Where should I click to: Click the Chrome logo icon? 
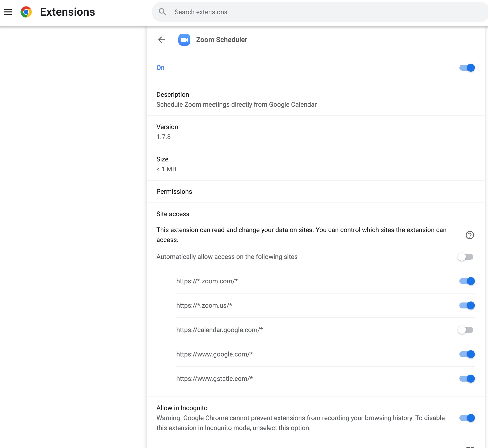pos(26,12)
